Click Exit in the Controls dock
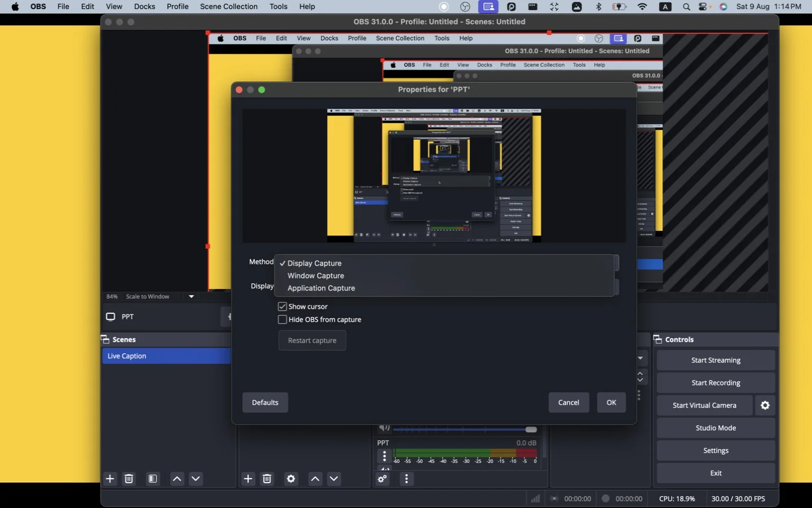 click(x=716, y=473)
